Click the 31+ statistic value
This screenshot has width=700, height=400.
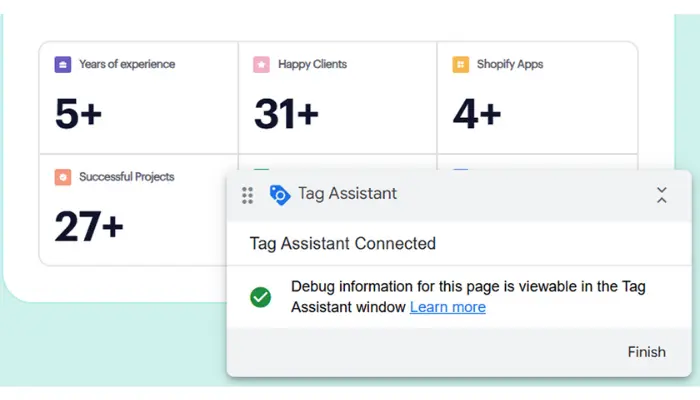point(286,114)
